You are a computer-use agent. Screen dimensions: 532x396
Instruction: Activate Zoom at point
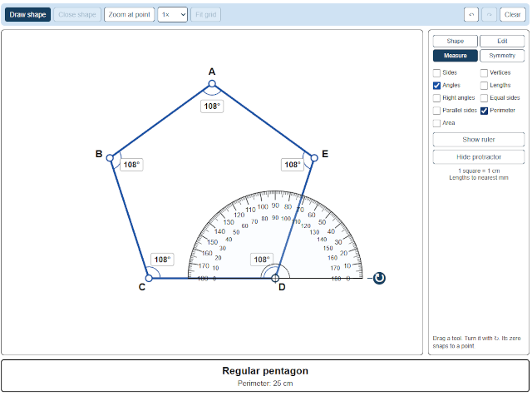tap(130, 15)
